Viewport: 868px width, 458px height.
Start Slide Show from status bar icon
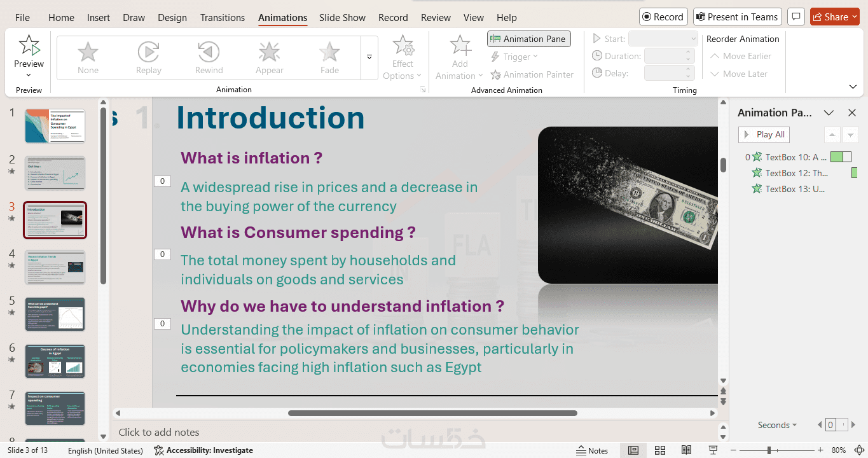click(712, 450)
